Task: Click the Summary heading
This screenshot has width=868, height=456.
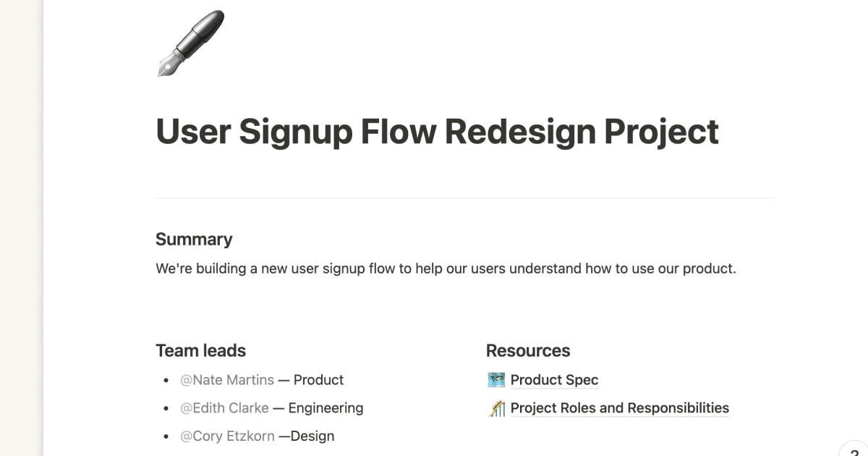Action: [x=194, y=240]
